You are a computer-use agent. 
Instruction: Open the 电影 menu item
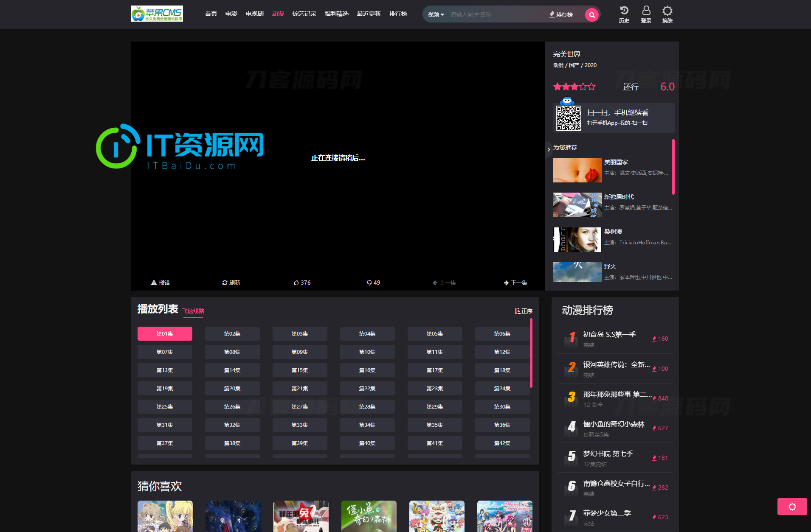[231, 14]
